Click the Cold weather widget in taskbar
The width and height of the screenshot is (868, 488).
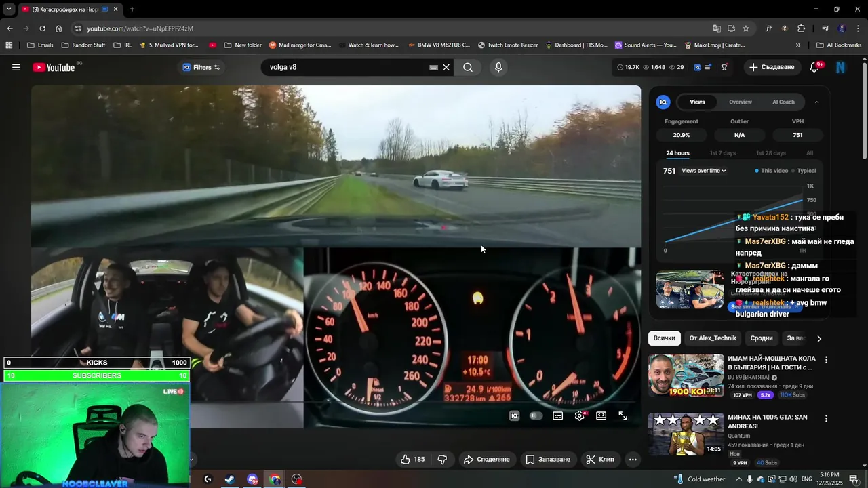point(699,479)
